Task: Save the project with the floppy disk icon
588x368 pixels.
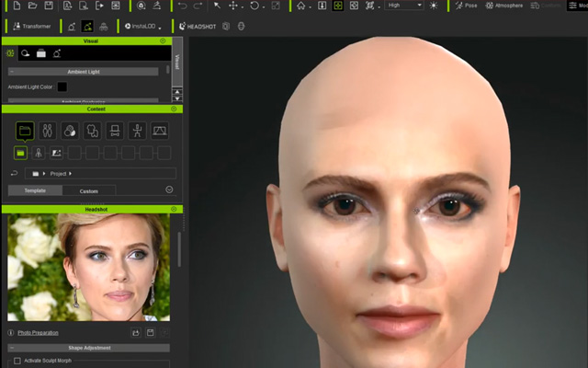Action: 49,6
